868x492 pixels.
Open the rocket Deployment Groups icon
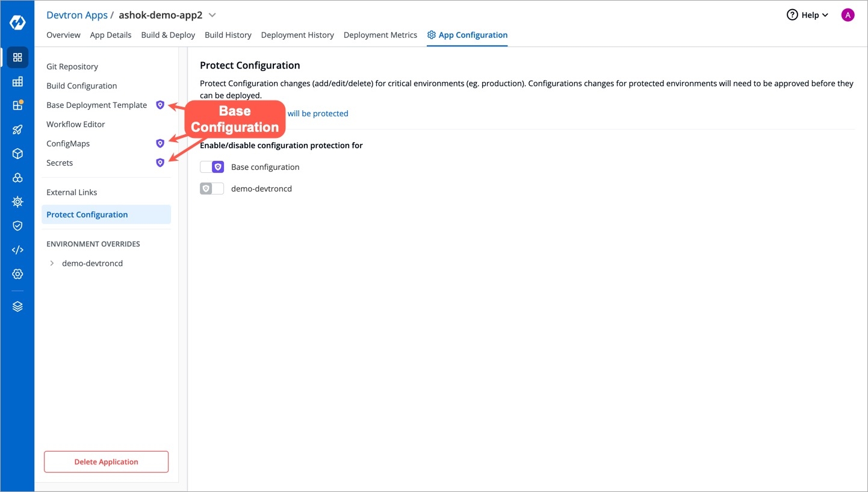coord(17,129)
